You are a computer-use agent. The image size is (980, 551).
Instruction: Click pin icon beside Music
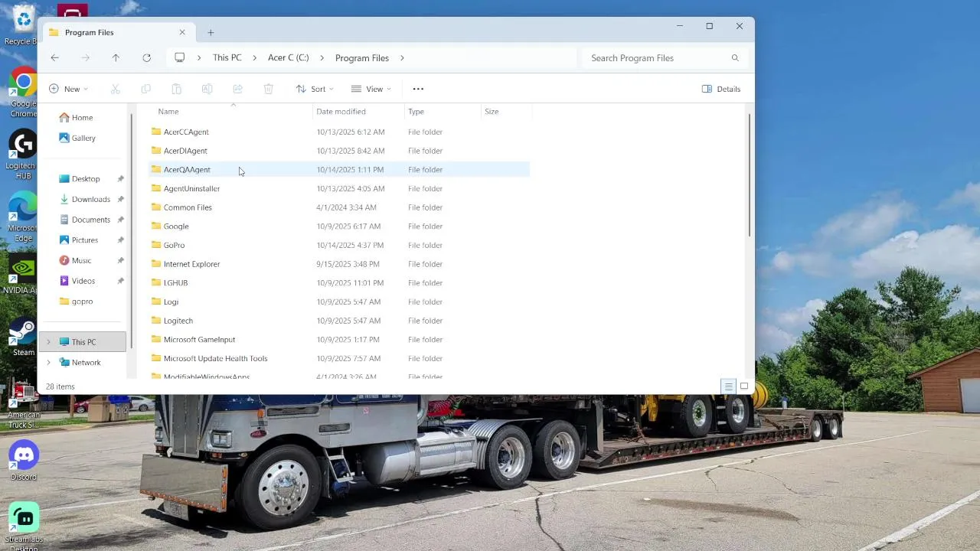pos(120,260)
